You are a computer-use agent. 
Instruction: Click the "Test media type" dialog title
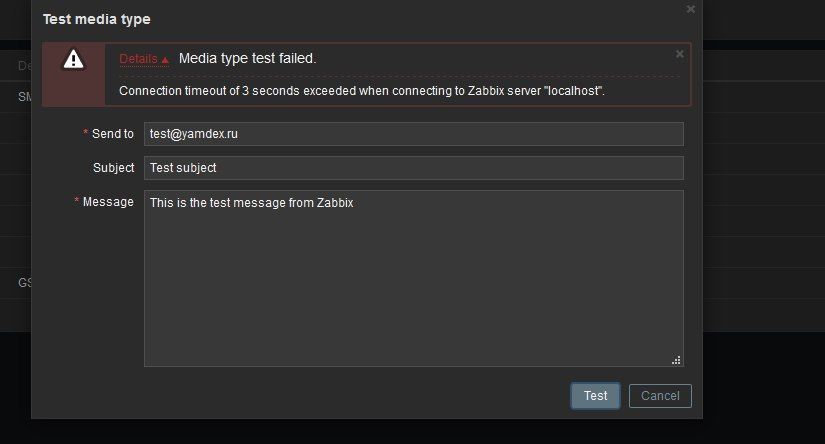coord(97,19)
